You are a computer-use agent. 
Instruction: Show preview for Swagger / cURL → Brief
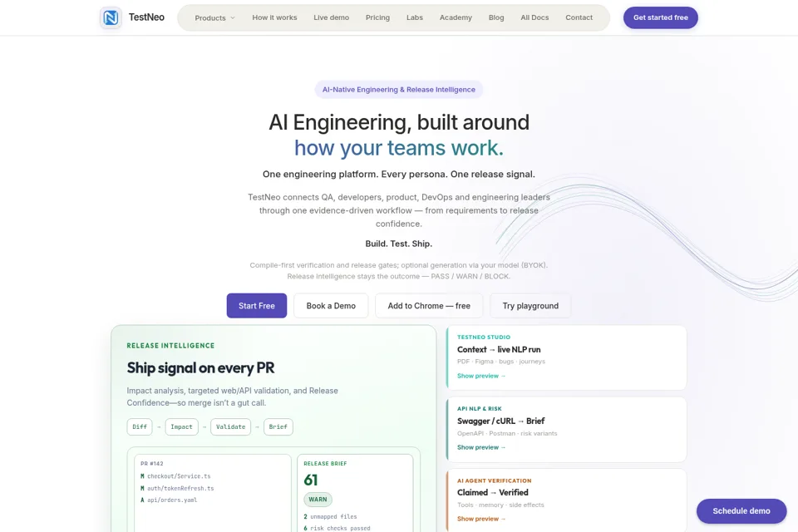point(481,447)
